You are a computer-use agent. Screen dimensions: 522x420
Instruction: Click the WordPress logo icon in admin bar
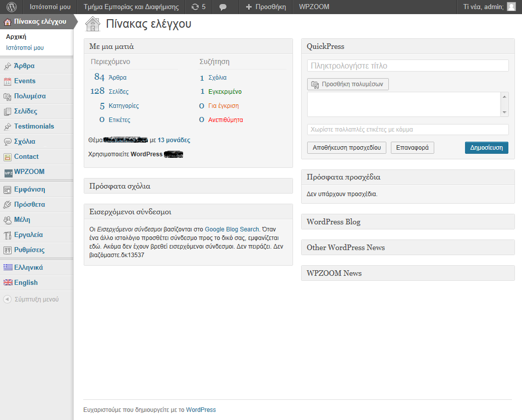coord(11,7)
